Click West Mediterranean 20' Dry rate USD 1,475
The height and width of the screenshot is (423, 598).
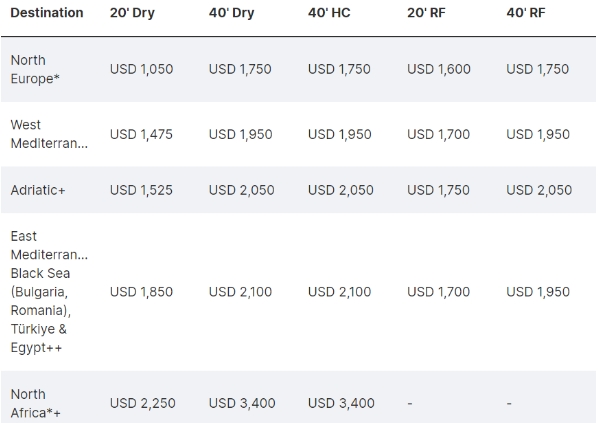141,134
